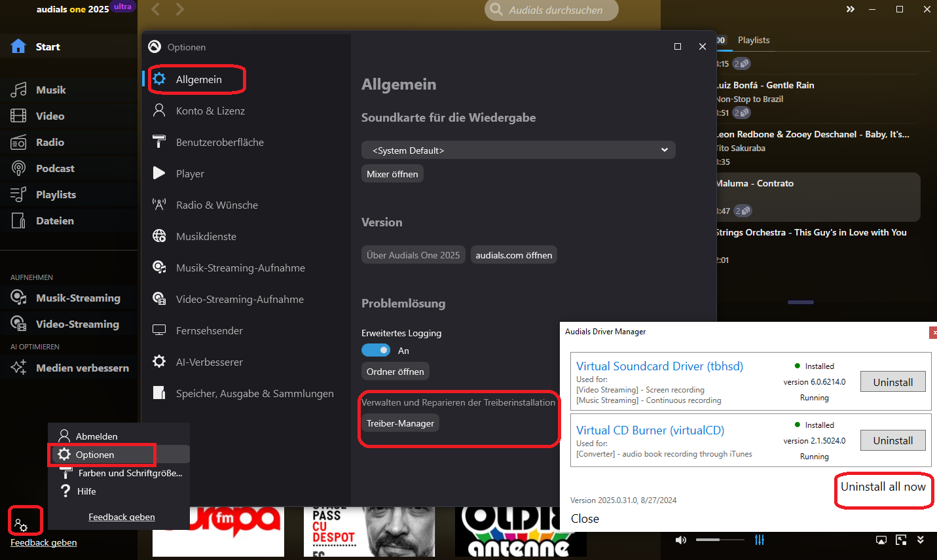Expand the playback options chevron bottom right
937x560 pixels.
click(x=921, y=540)
